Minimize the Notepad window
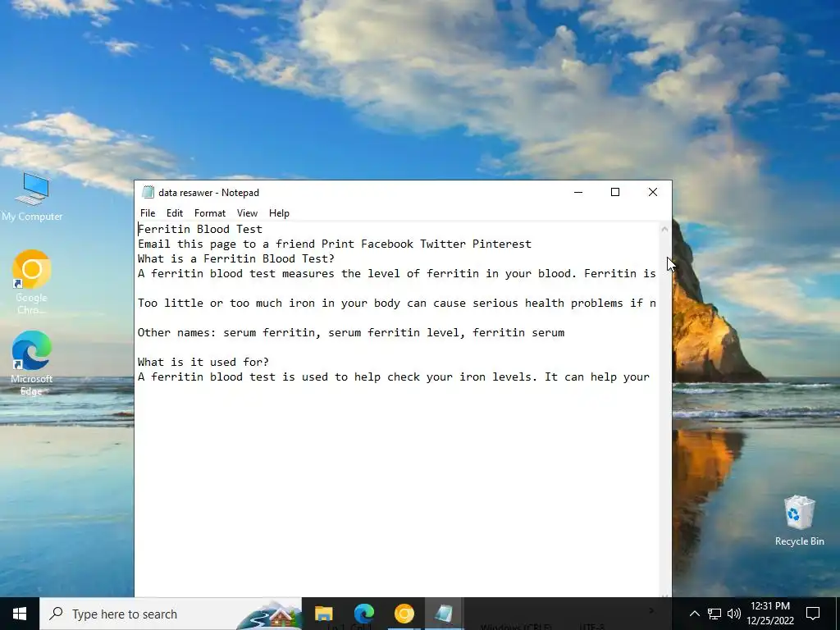 578,192
